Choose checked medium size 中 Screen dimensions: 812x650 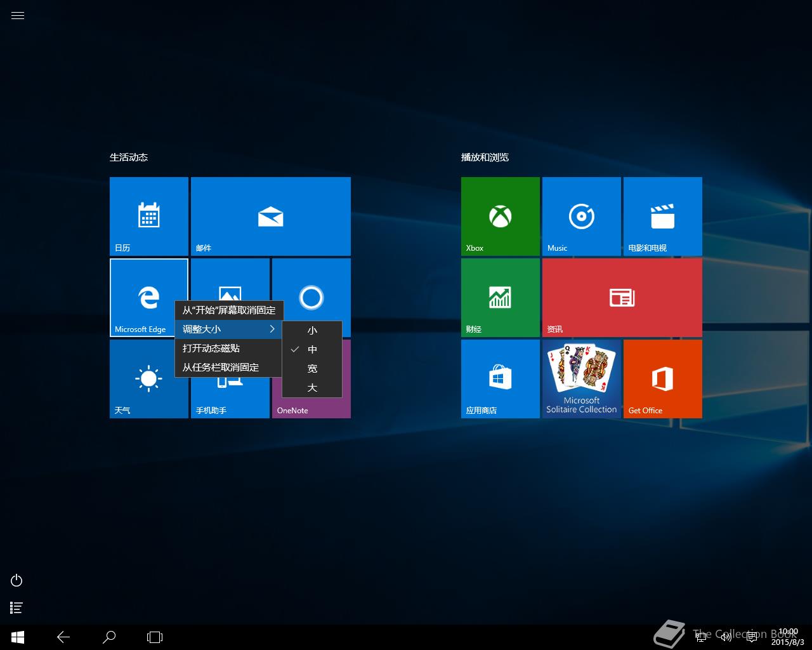[312, 350]
